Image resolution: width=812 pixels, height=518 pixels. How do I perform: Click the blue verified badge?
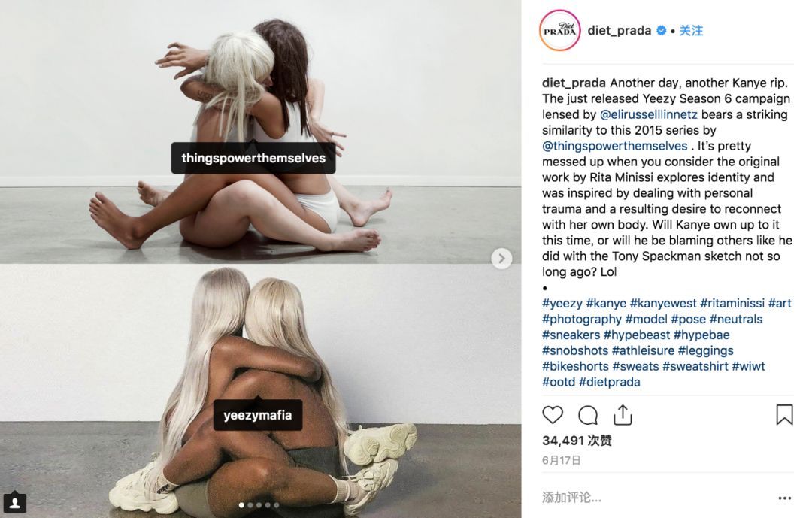pos(662,31)
